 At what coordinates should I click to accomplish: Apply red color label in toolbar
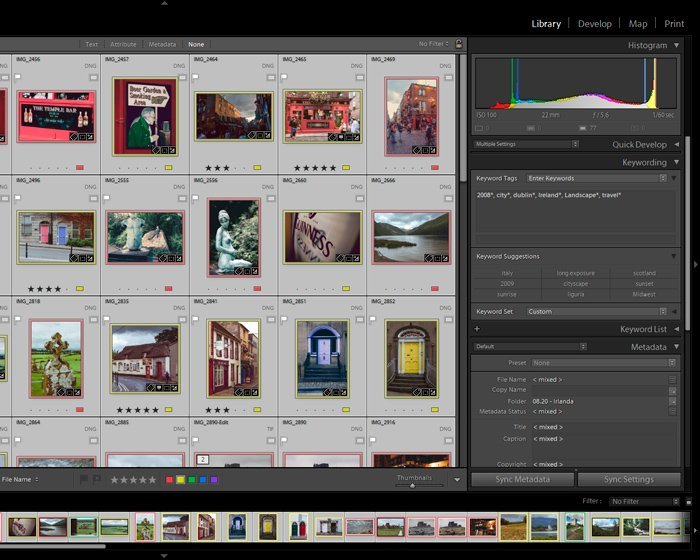coord(169,480)
